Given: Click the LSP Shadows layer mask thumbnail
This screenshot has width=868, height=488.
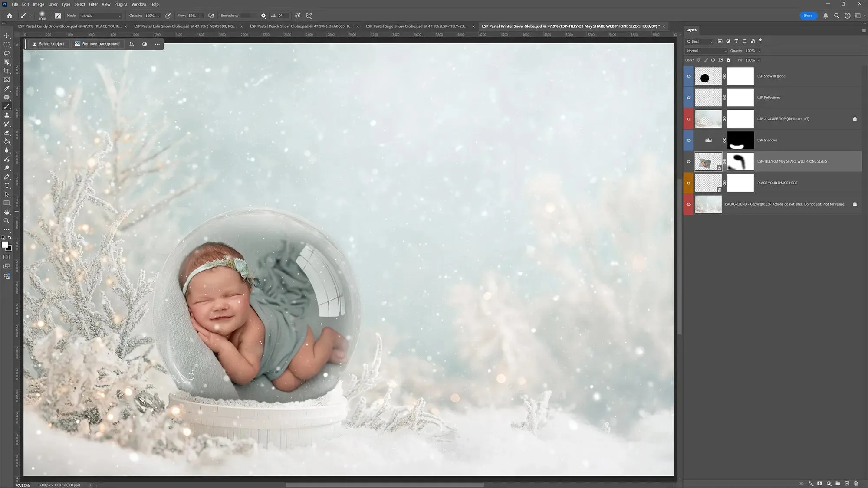Looking at the screenshot, I should (740, 140).
